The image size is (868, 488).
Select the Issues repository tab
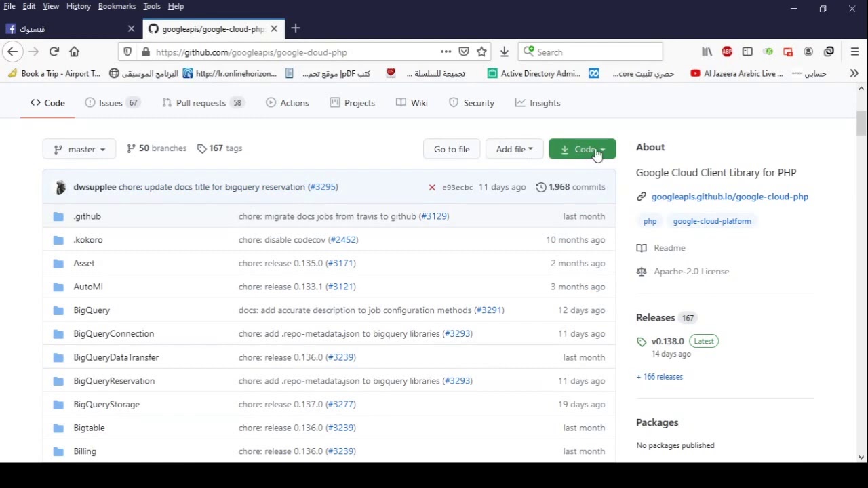pos(113,103)
